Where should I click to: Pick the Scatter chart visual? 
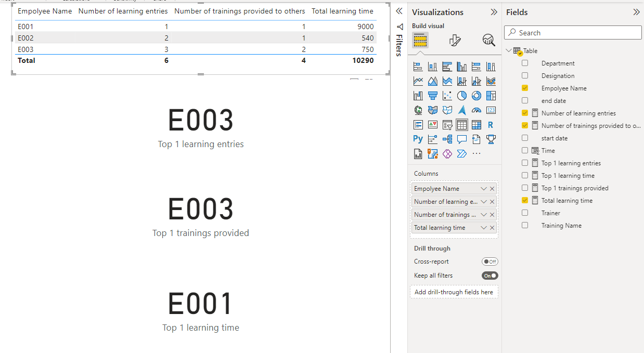(447, 96)
